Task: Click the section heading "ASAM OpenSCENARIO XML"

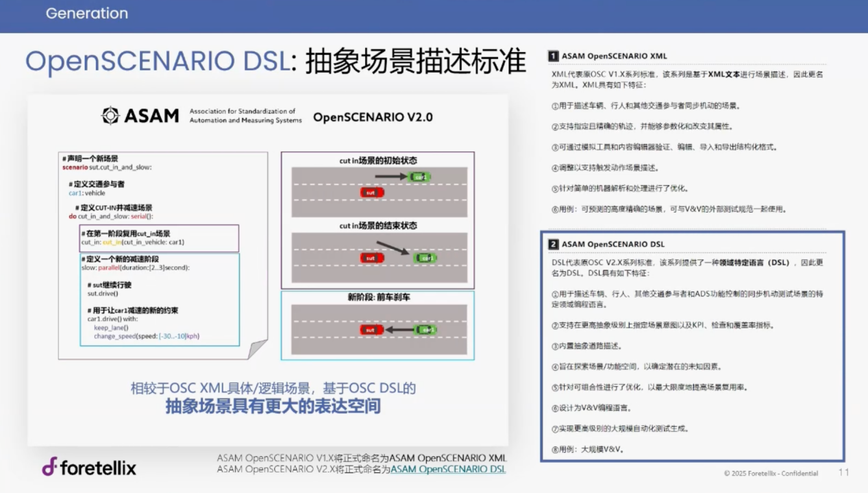Action: [x=614, y=56]
